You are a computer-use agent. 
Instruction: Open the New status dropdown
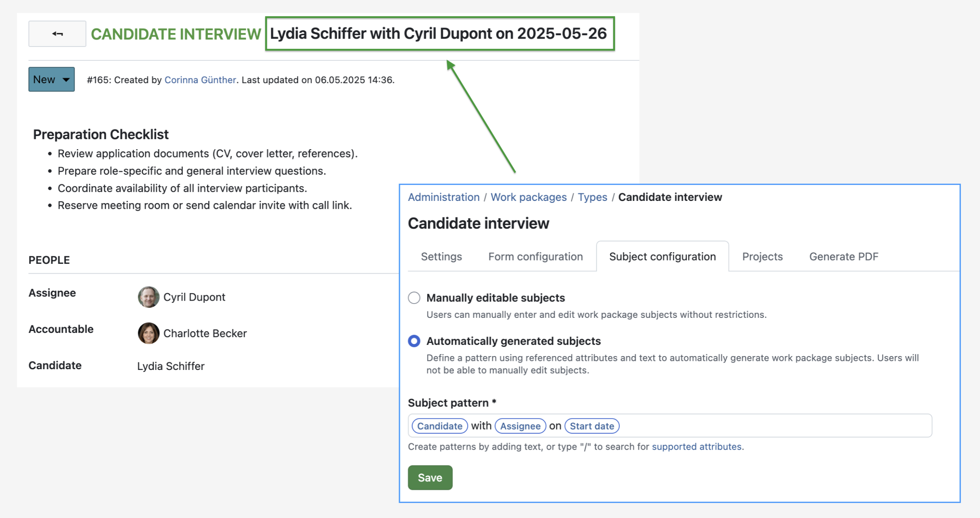click(x=51, y=79)
